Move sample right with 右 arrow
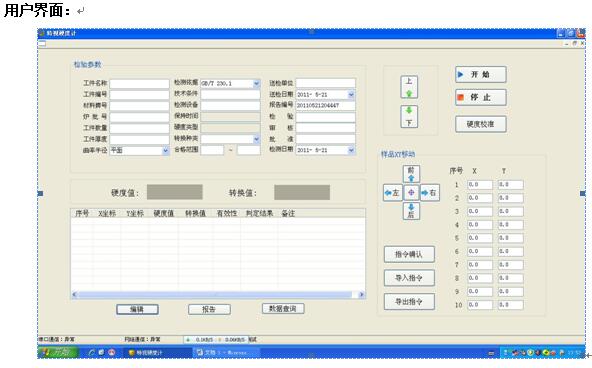This screenshot has width=592, height=368. [430, 192]
